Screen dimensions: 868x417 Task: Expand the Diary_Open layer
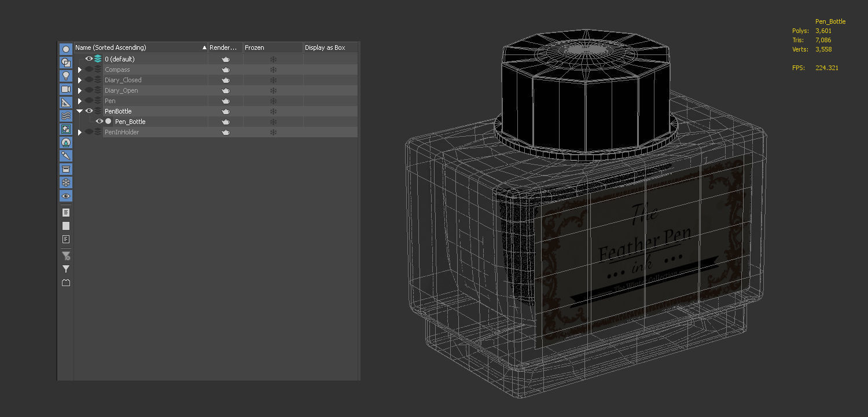[x=80, y=90]
